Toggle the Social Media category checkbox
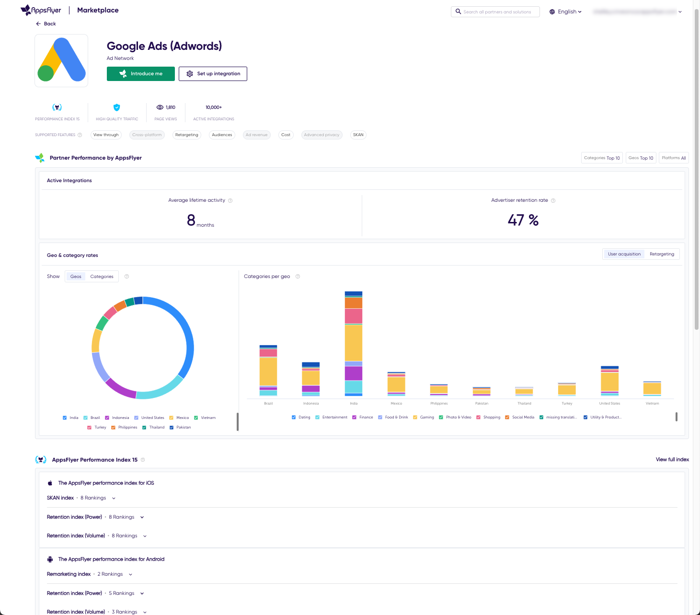 click(x=507, y=417)
